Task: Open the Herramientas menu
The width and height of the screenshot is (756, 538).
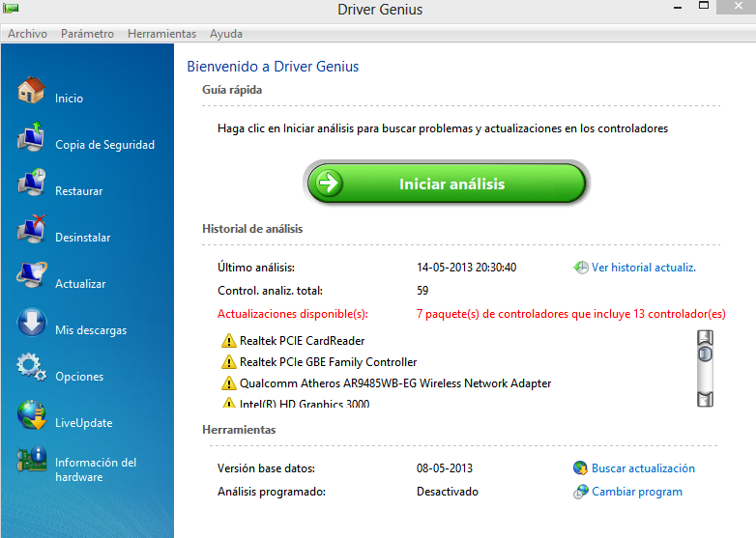Action: [x=162, y=34]
